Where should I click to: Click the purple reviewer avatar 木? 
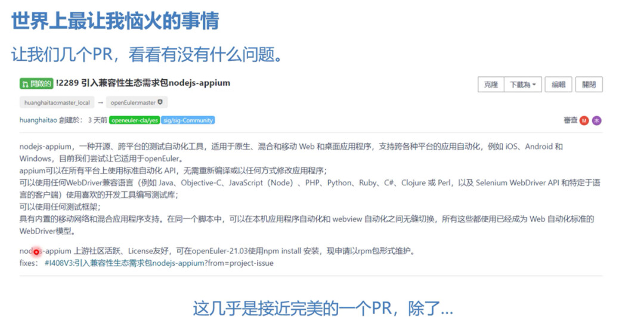(596, 120)
